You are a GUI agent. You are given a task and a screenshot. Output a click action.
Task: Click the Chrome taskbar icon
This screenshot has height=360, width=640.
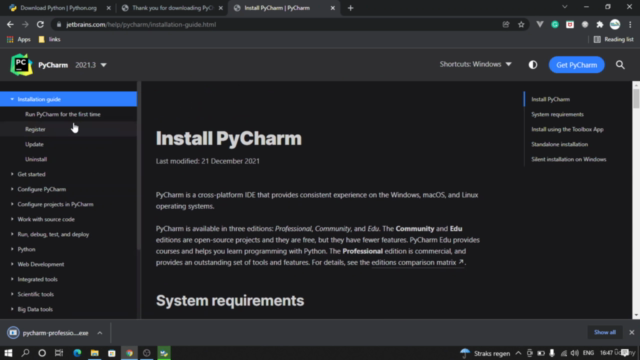click(x=129, y=353)
